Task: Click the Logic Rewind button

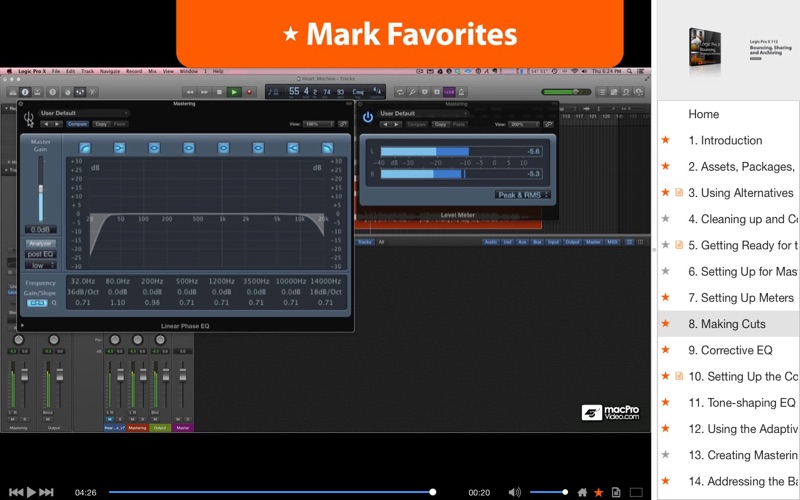Action: (190, 92)
